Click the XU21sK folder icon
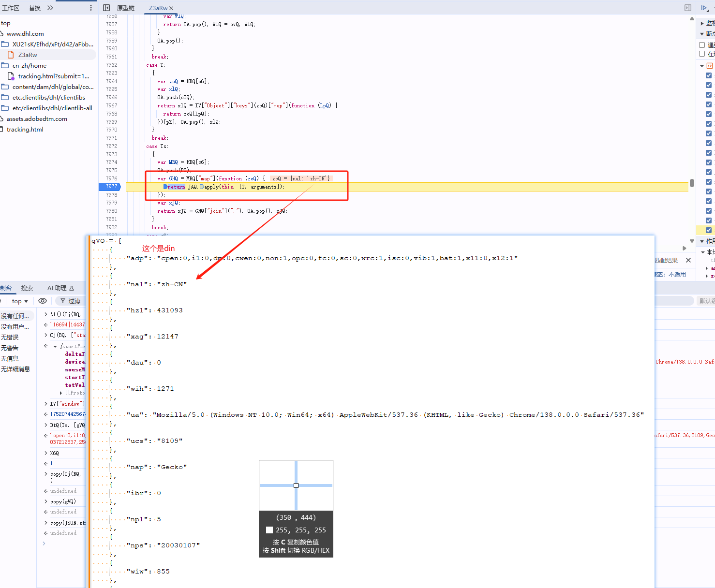The width and height of the screenshot is (715, 588). point(5,44)
